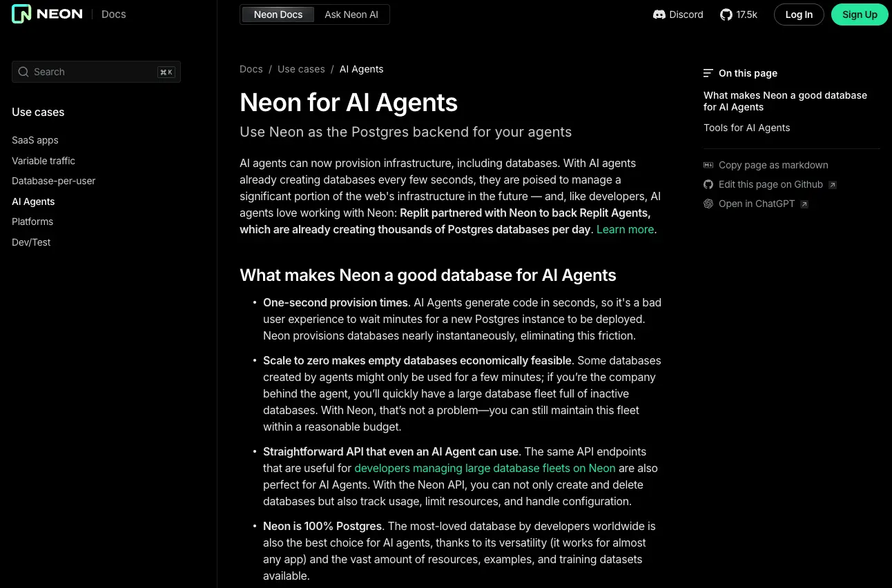892x588 pixels.
Task: Switch to the Ask Neon AI mode
Action: coord(351,14)
